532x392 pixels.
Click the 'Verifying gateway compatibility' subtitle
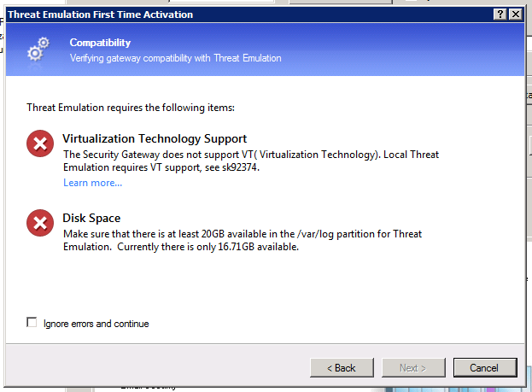(175, 58)
